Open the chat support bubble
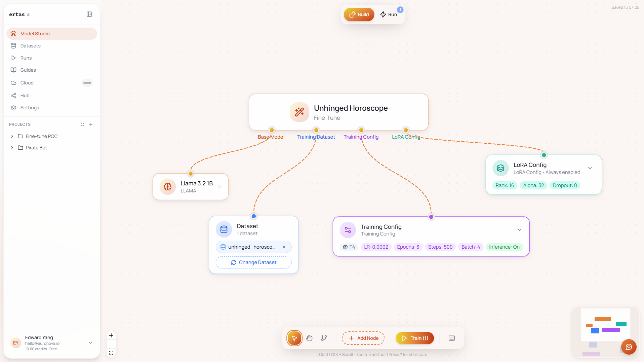Image resolution: width=644 pixels, height=362 pixels. [x=629, y=347]
